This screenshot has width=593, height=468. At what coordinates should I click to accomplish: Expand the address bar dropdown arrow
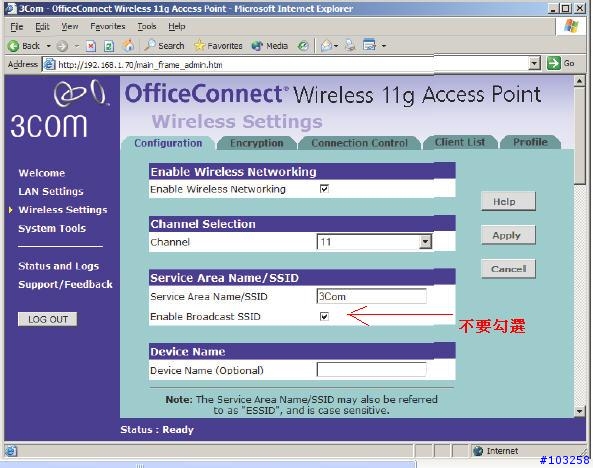click(534, 64)
